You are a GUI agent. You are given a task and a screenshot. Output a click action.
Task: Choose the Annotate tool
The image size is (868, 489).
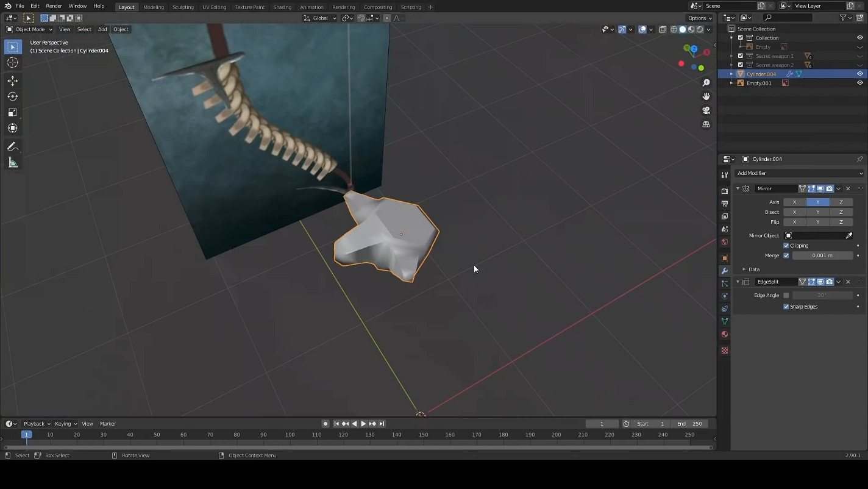[x=12, y=147]
